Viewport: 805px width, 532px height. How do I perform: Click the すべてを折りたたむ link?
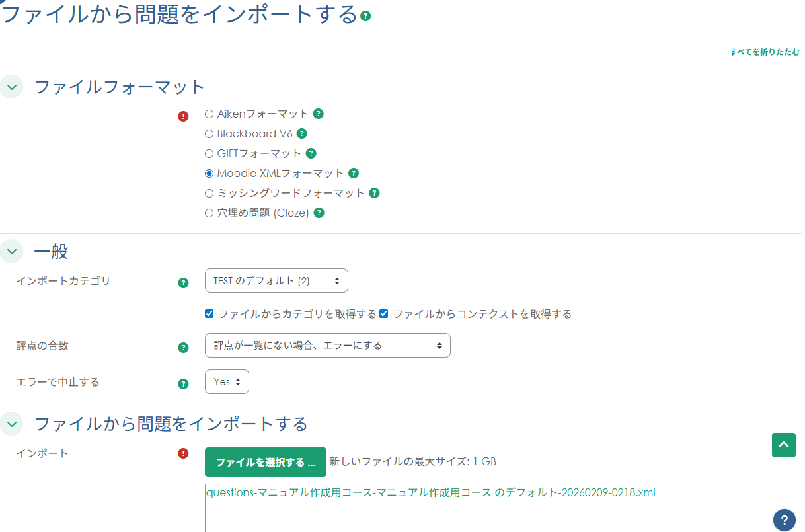[764, 51]
